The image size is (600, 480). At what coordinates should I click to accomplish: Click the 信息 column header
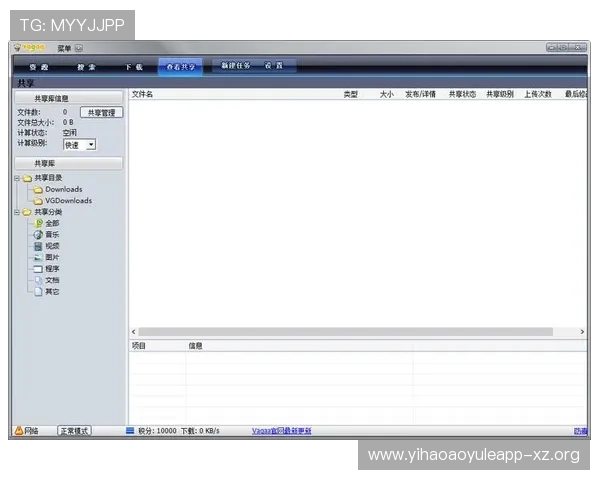pyautogui.click(x=195, y=346)
